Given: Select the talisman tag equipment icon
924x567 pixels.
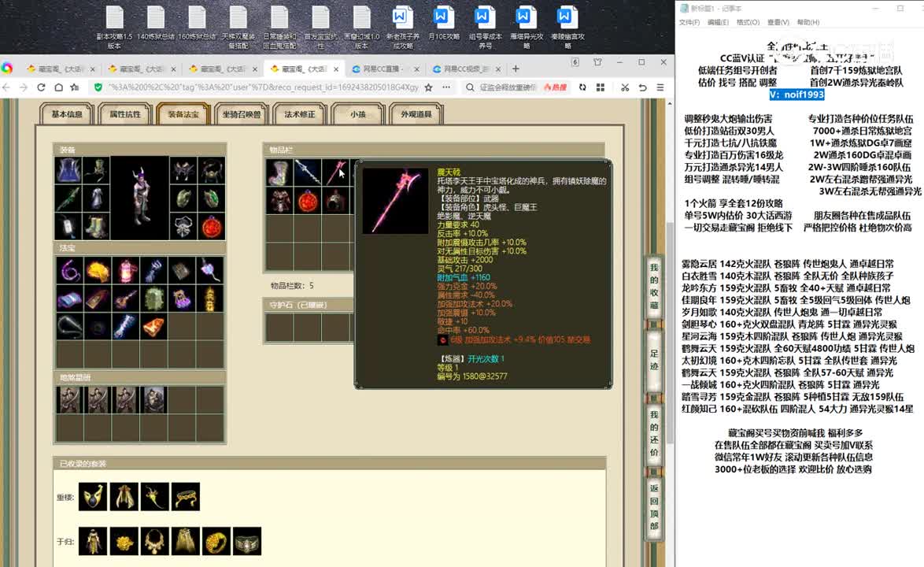Looking at the screenshot, I should coord(68,226).
